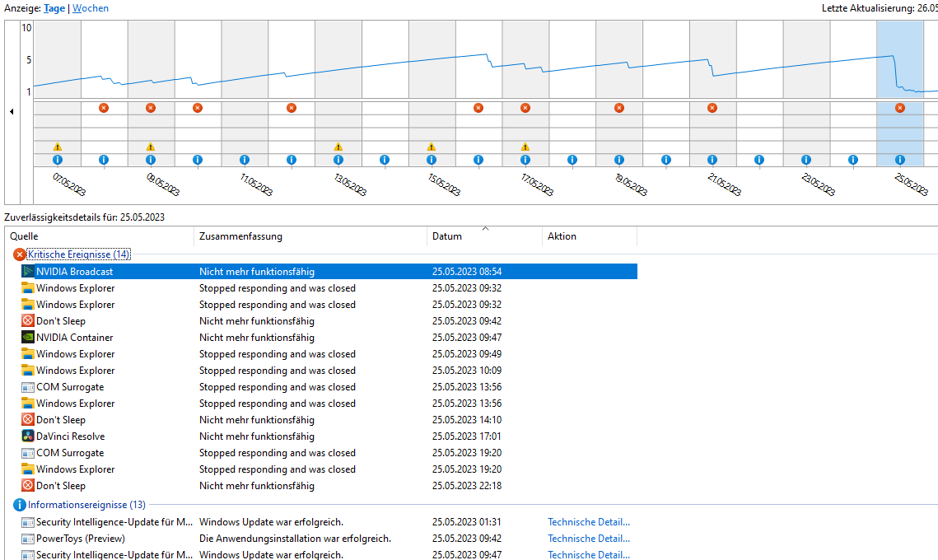This screenshot has width=938, height=560.
Task: Click the NVIDIA Container icon
Action: (x=27, y=337)
